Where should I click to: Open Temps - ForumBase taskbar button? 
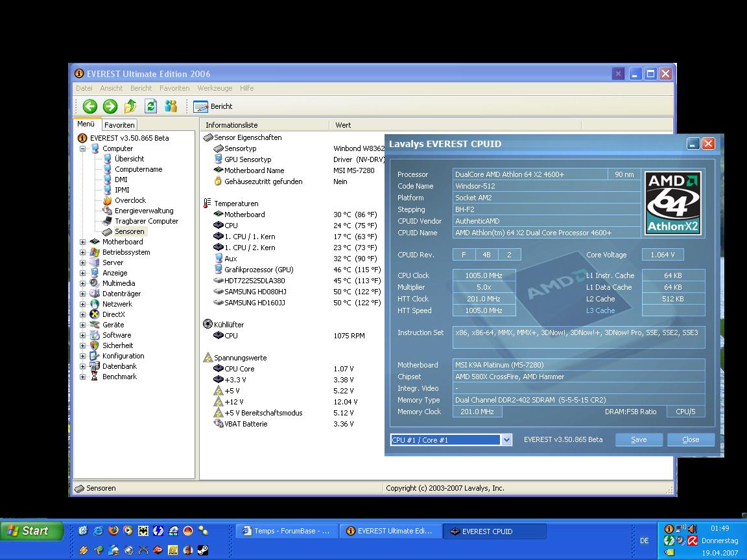click(287, 531)
